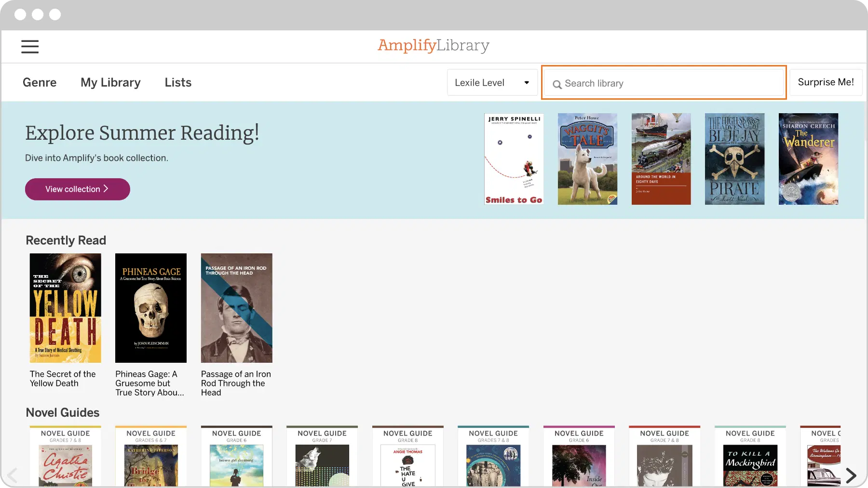Open the Grade 7 wolf novel guide
This screenshot has width=868, height=488.
(322, 456)
